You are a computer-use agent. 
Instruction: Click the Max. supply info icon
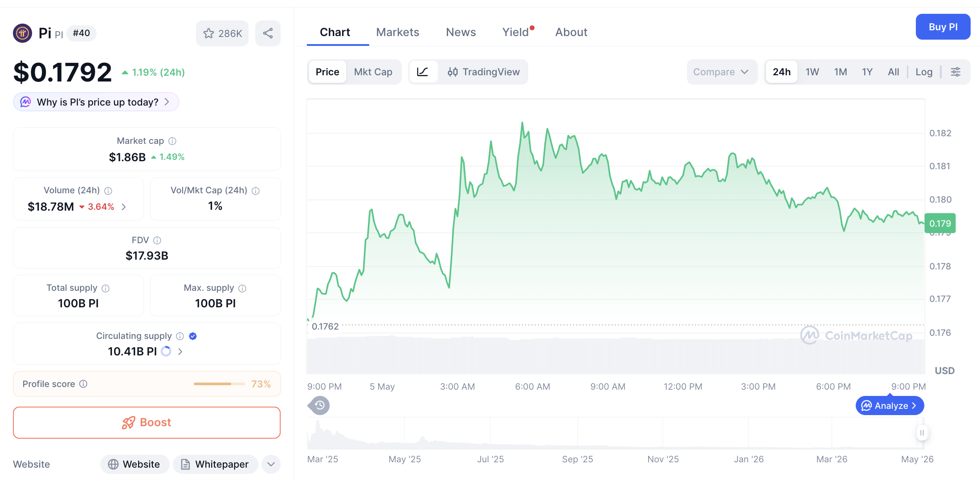click(242, 288)
